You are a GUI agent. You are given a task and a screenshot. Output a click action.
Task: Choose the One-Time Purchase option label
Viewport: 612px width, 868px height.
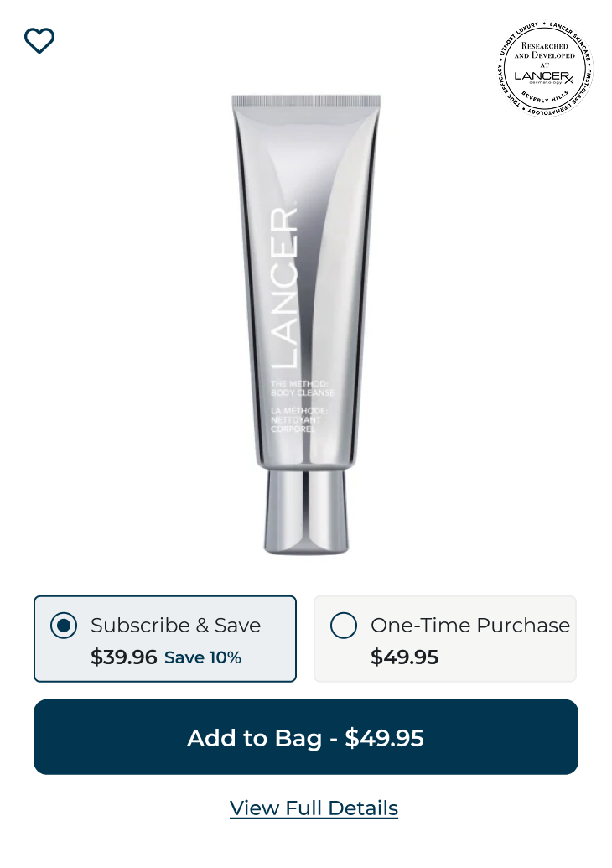[470, 626]
